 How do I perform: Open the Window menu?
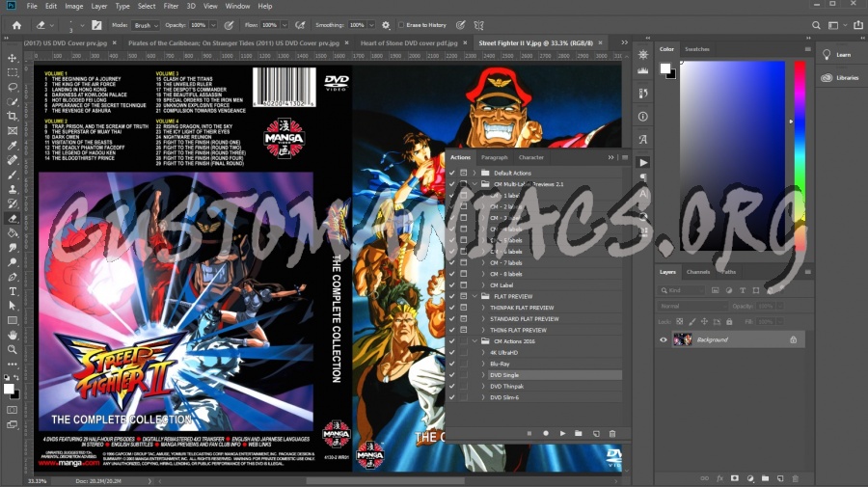pyautogui.click(x=237, y=6)
